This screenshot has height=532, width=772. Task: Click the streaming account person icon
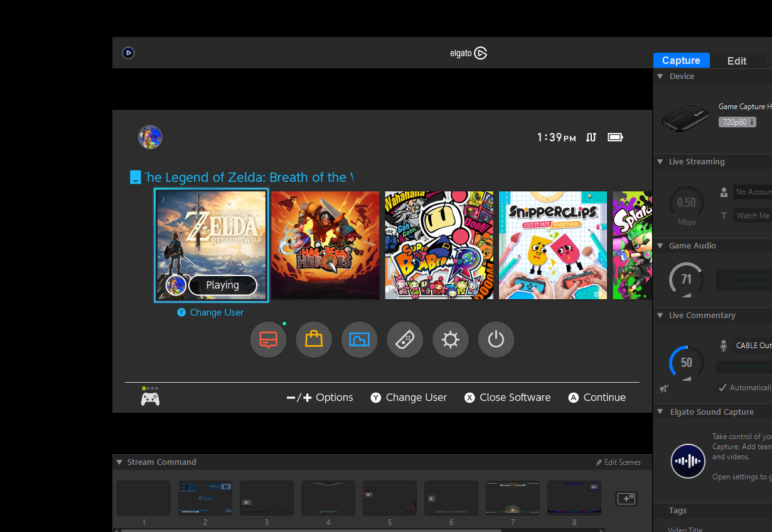724,192
